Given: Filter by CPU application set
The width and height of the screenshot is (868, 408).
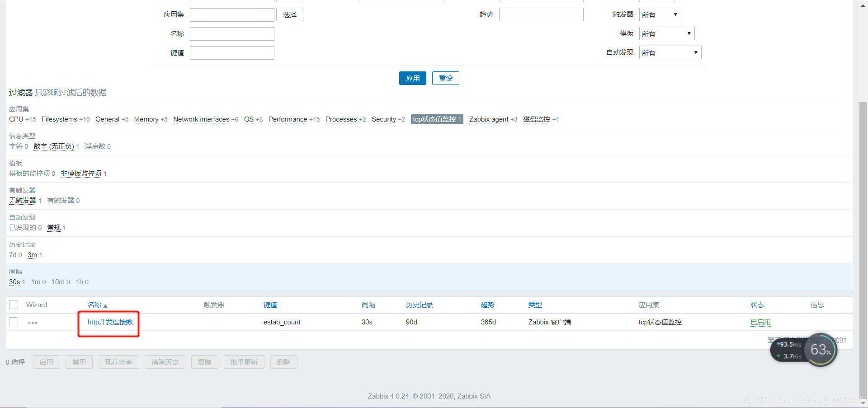Looking at the screenshot, I should pos(16,119).
